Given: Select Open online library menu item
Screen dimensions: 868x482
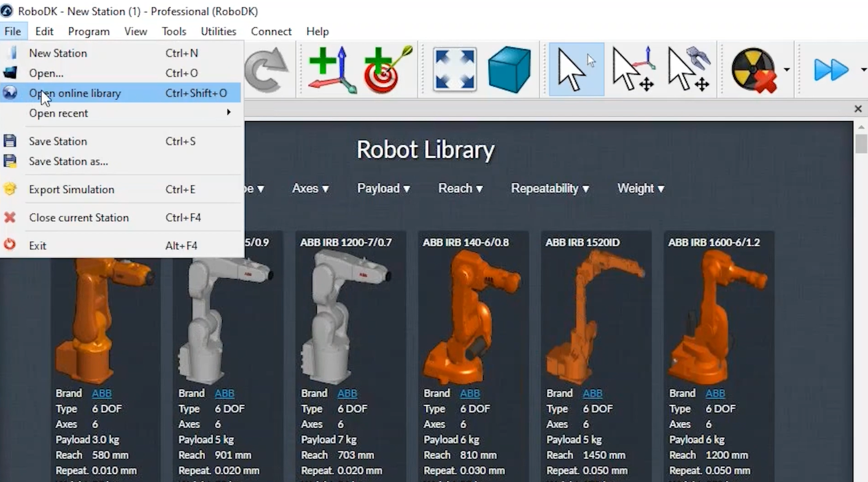Looking at the screenshot, I should pyautogui.click(x=75, y=93).
